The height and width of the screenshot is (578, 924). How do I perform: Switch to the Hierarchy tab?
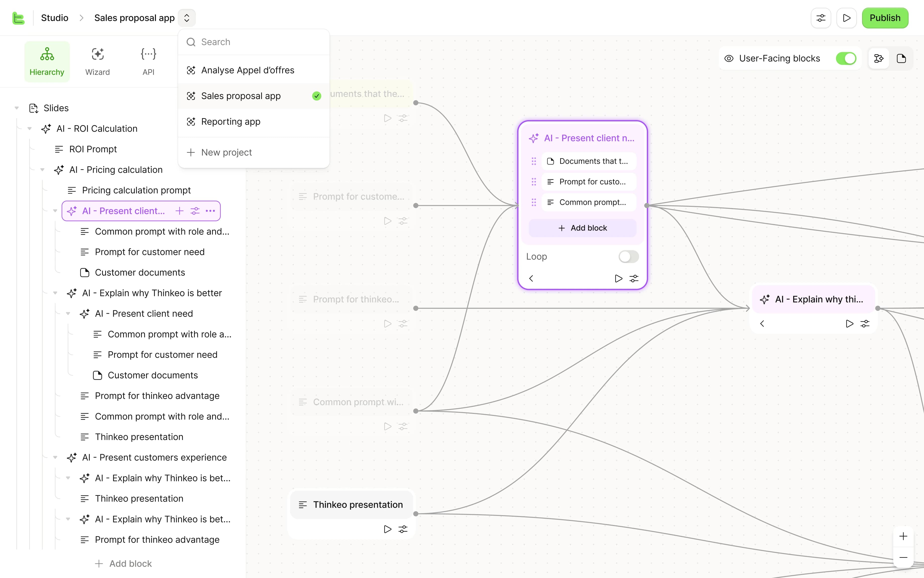[x=47, y=62]
